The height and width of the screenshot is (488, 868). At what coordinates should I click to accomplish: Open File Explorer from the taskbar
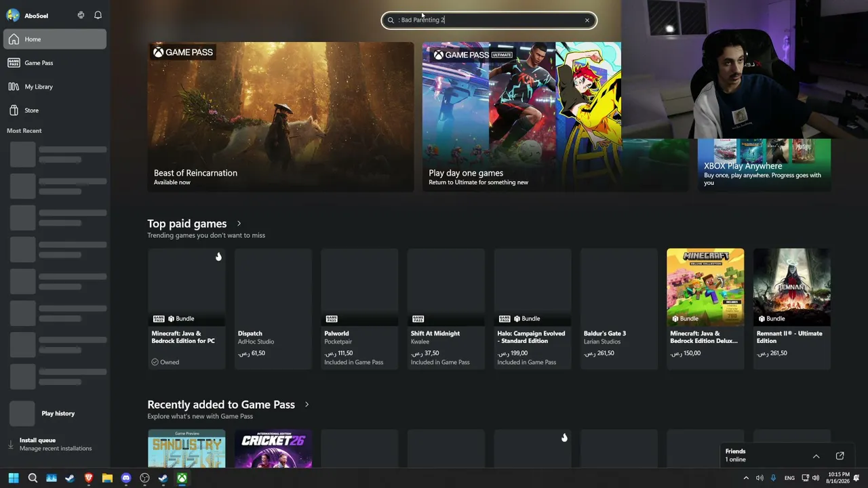pos(107,478)
